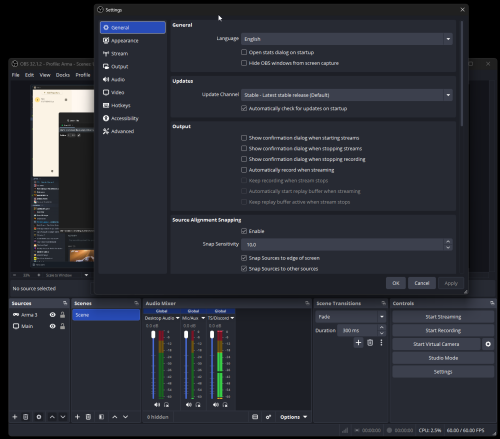Mute the Desktop Audio speaker icon
The width and height of the screenshot is (500, 439).
tap(157, 405)
